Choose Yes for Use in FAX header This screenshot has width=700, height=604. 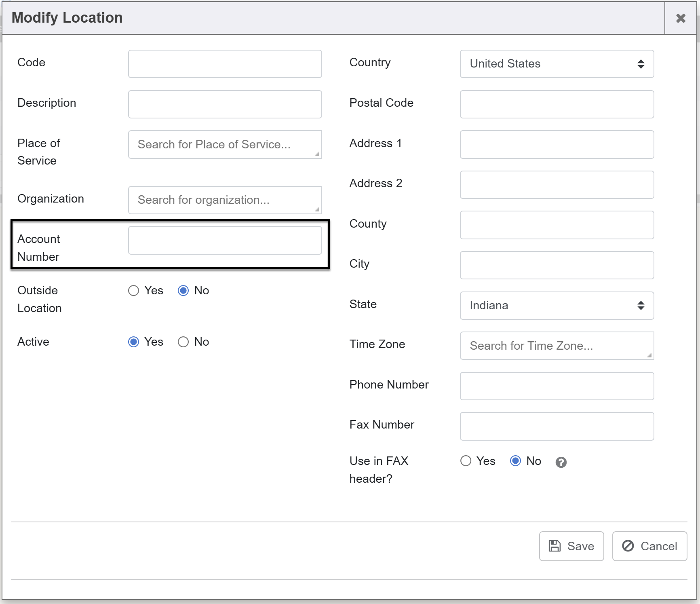pos(466,461)
